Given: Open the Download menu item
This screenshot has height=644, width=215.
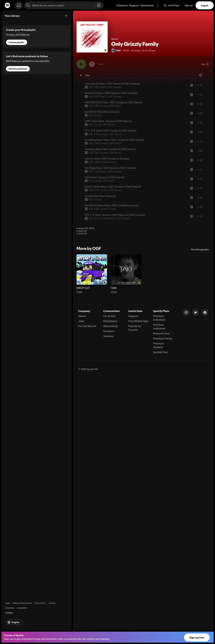Looking at the screenshot, I should (x=147, y=6).
